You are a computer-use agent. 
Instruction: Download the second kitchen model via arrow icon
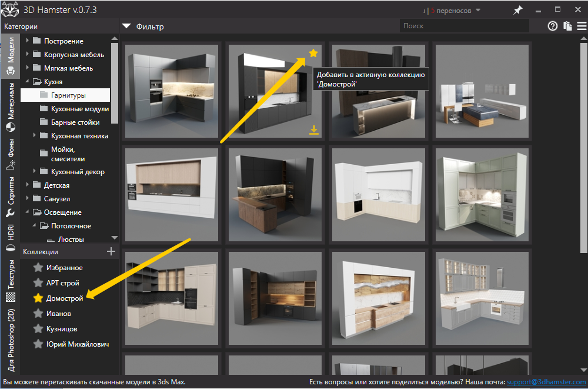click(314, 130)
